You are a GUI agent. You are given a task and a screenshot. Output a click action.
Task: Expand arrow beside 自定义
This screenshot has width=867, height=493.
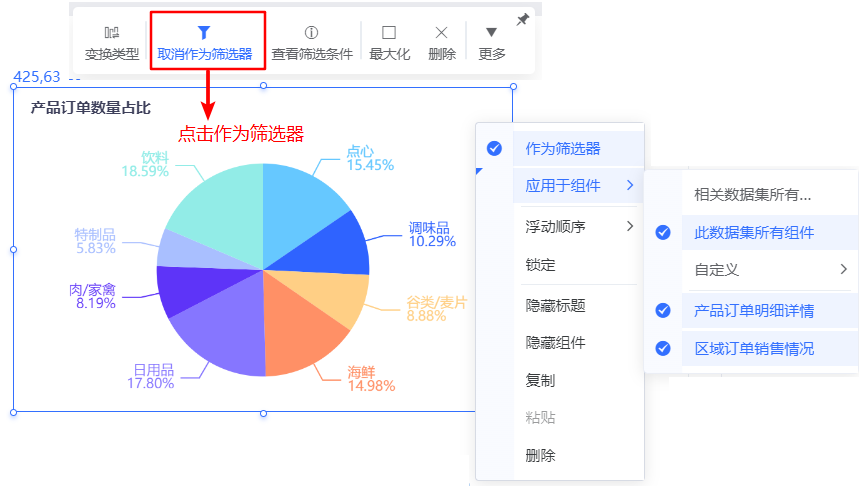(x=843, y=269)
